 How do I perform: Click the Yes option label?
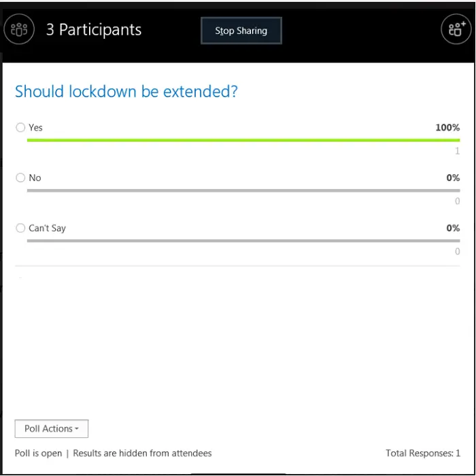pos(35,128)
